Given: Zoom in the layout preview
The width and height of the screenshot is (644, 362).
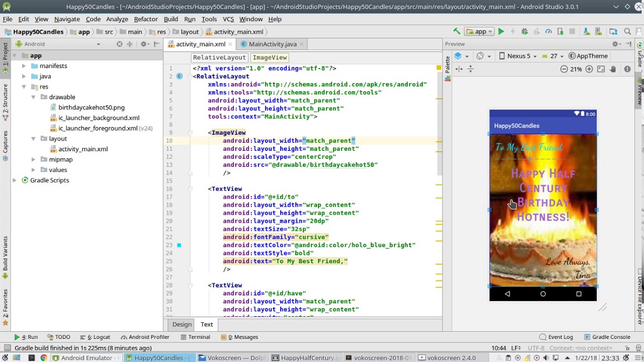Looking at the screenshot, I should (x=589, y=69).
